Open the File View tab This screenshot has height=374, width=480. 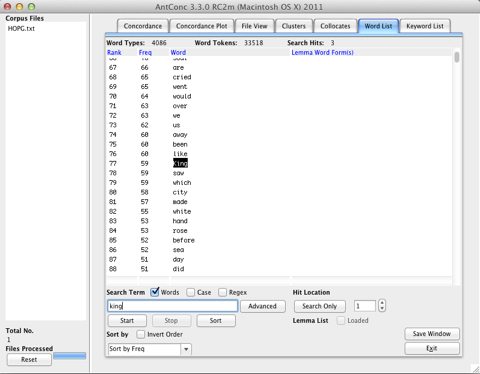[254, 26]
